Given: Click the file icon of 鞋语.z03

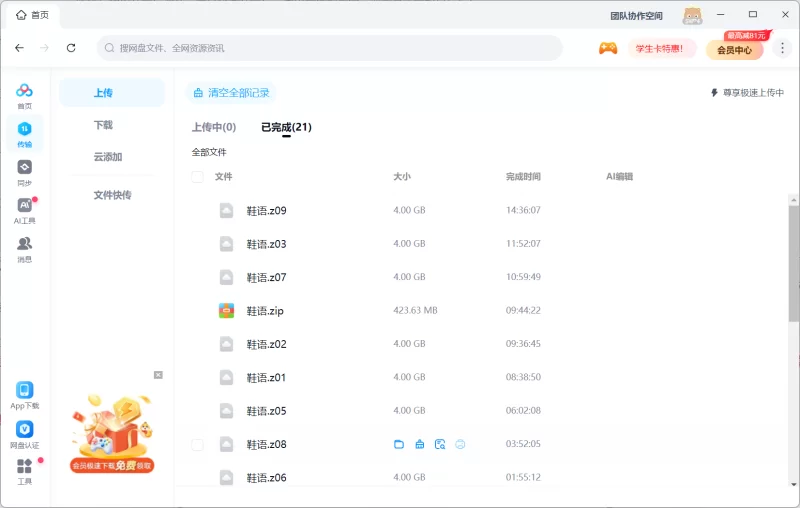Looking at the screenshot, I should tap(227, 244).
